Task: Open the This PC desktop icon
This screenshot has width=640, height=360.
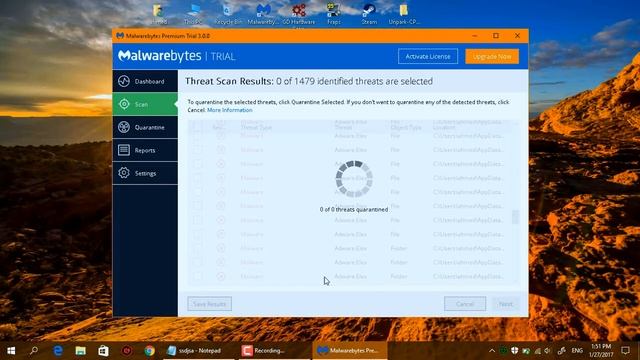Action: coord(193,14)
